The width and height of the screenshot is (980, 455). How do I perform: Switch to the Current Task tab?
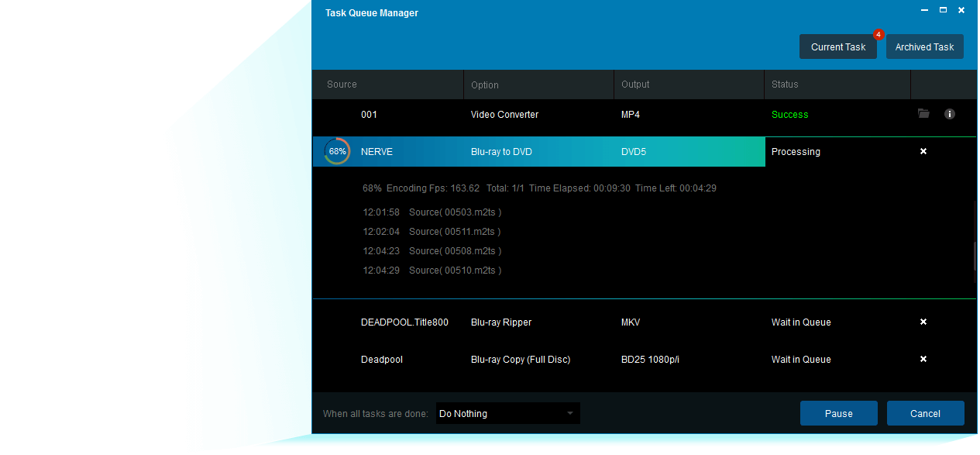pyautogui.click(x=838, y=47)
